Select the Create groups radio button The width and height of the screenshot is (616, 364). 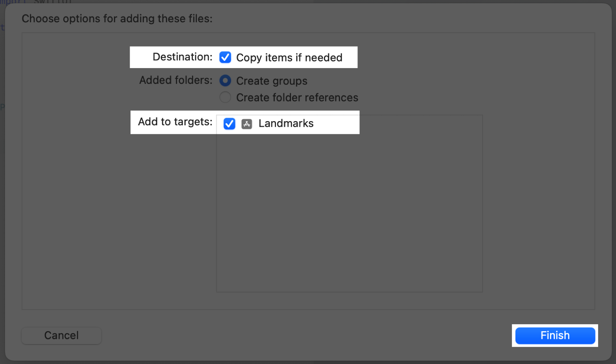tap(225, 81)
